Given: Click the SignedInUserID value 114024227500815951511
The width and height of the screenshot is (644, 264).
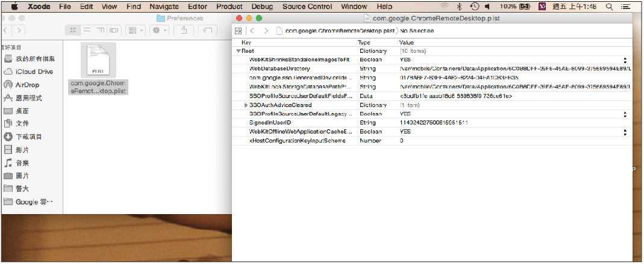Looking at the screenshot, I should click(x=434, y=123).
